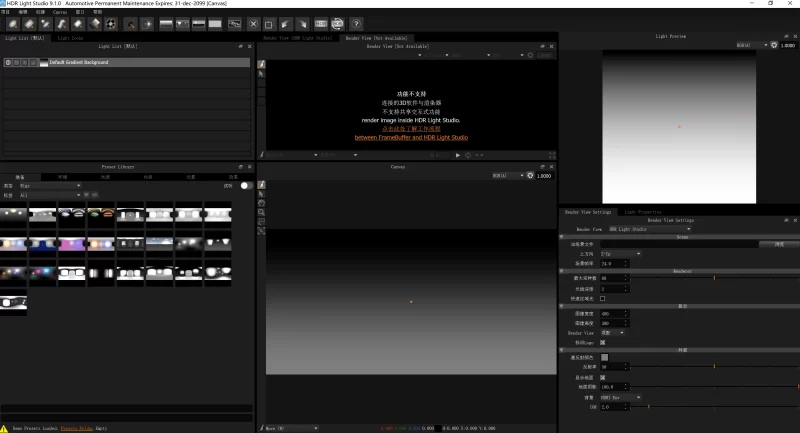The width and height of the screenshot is (800, 433).
Task: Click the browse button beside scene file field
Action: point(779,244)
